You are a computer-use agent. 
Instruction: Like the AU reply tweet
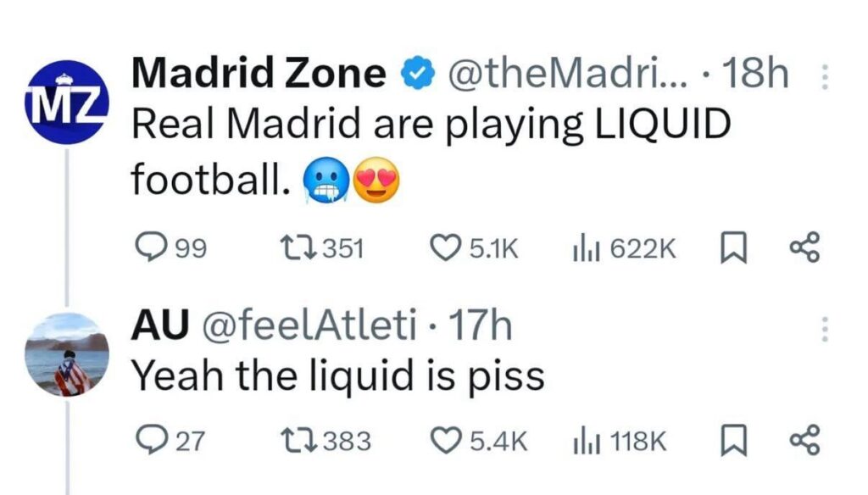tap(446, 441)
